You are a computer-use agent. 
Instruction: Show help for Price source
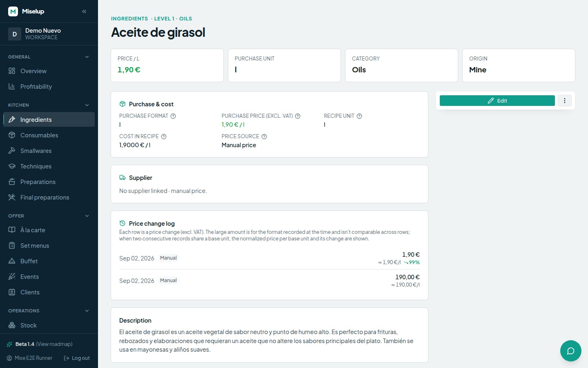[264, 137]
